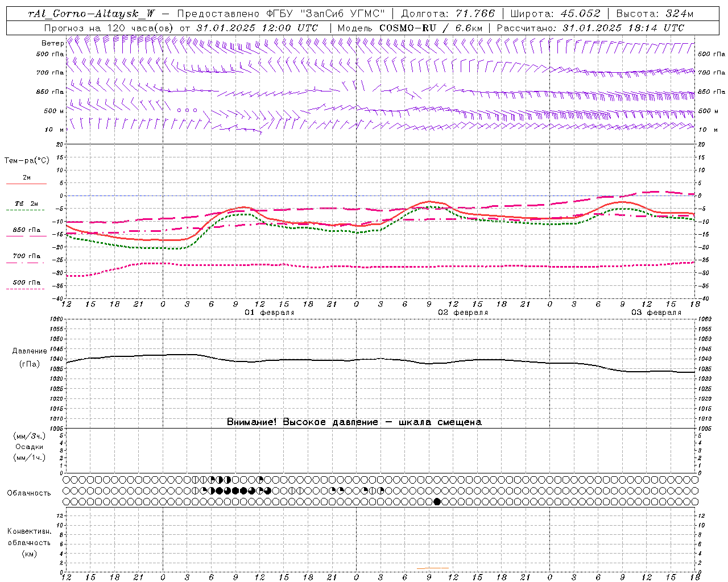Screen dimensions: 728x582
Task: Click the Модель COSMO-RU / 6.6км text
Action: (410, 28)
